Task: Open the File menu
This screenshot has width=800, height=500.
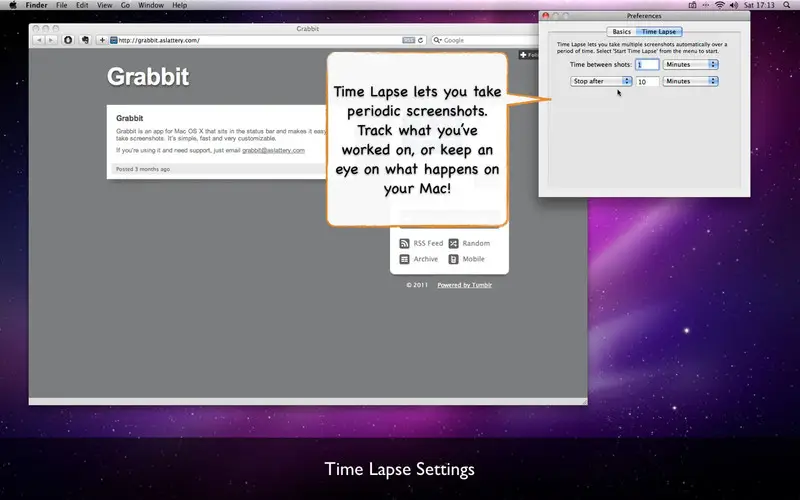Action: tap(62, 5)
